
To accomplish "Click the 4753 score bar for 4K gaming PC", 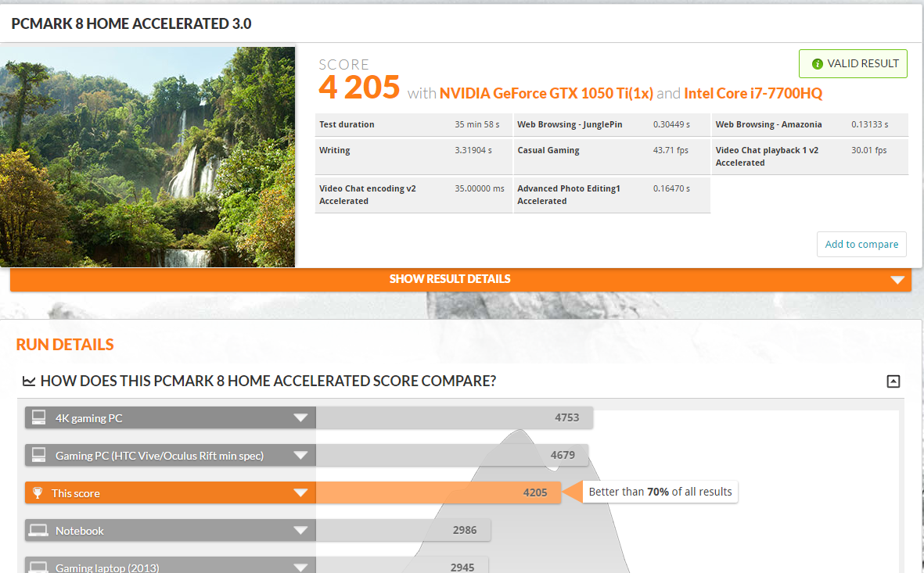I will tap(455, 417).
